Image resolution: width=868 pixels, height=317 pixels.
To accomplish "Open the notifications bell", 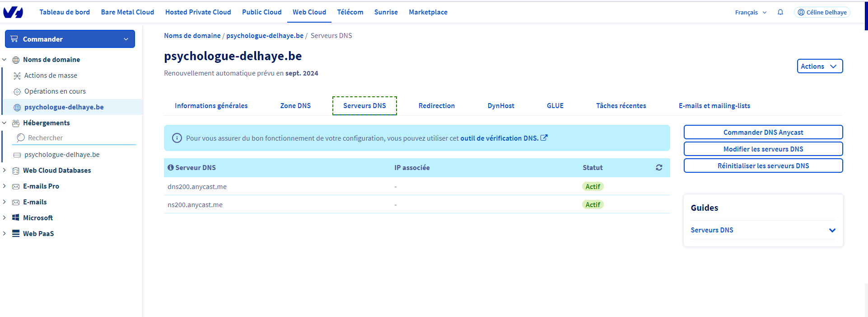I will pos(780,12).
